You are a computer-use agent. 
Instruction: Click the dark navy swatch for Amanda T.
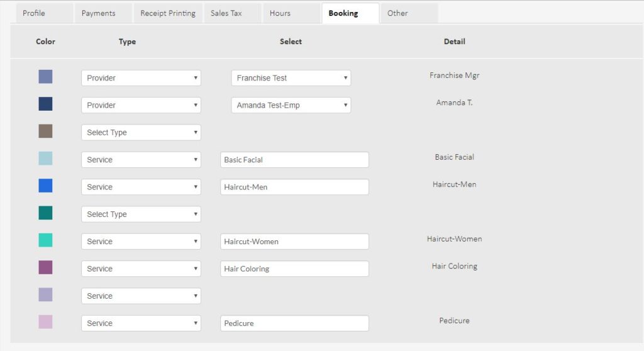pyautogui.click(x=45, y=104)
